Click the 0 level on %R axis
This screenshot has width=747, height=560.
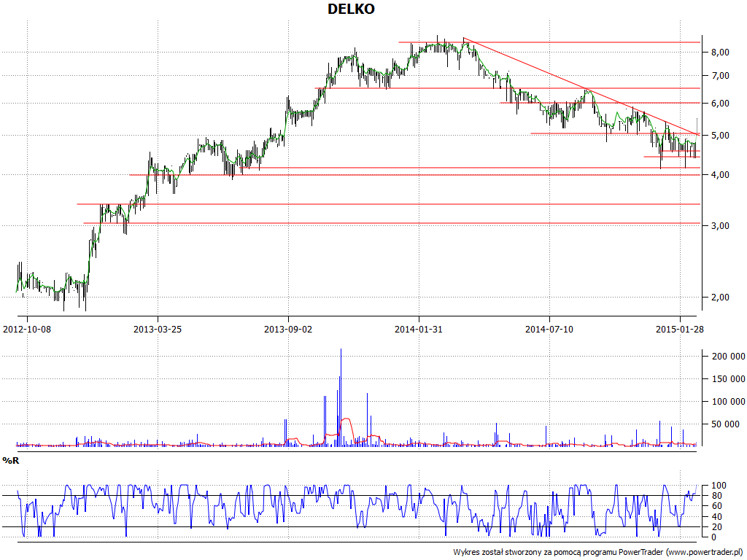pos(713,537)
